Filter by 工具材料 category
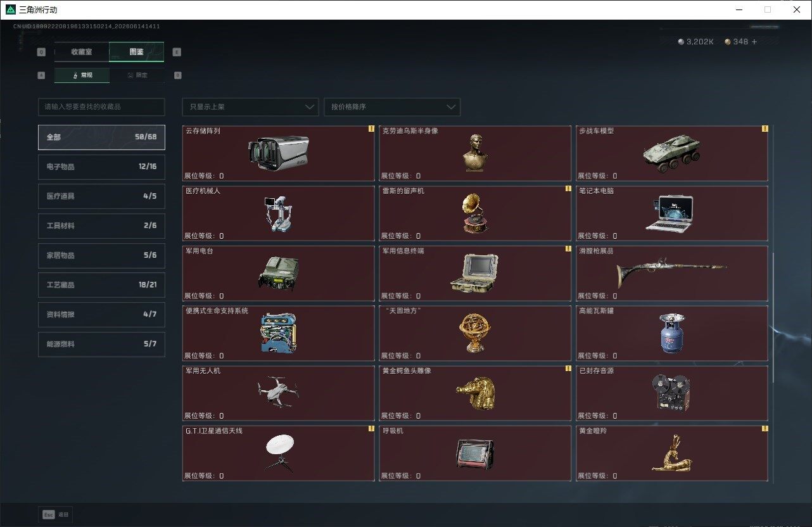The width and height of the screenshot is (812, 527). 101,225
